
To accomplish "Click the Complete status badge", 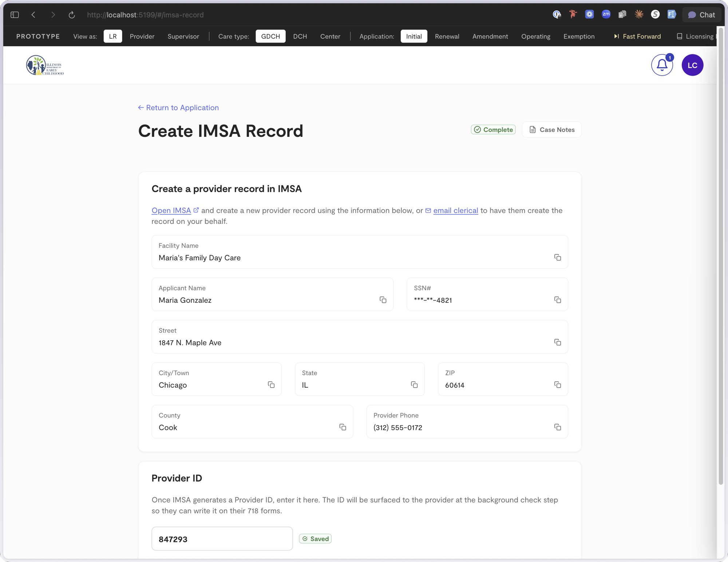I will 493,130.
